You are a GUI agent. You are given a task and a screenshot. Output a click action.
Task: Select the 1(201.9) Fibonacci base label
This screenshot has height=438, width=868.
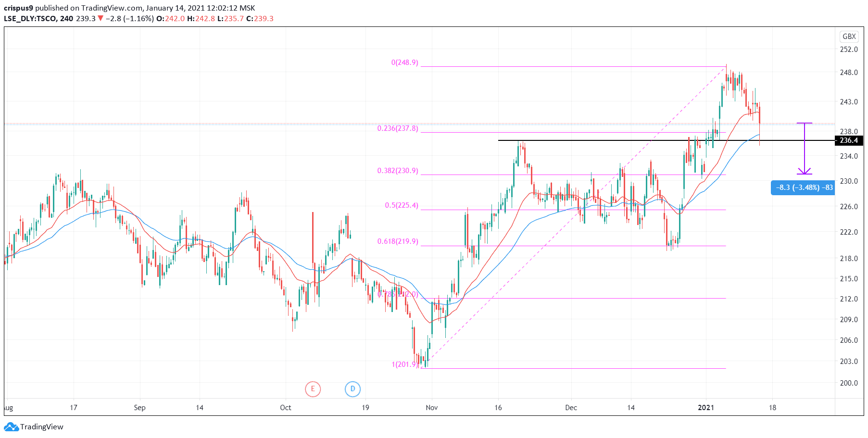coord(404,364)
